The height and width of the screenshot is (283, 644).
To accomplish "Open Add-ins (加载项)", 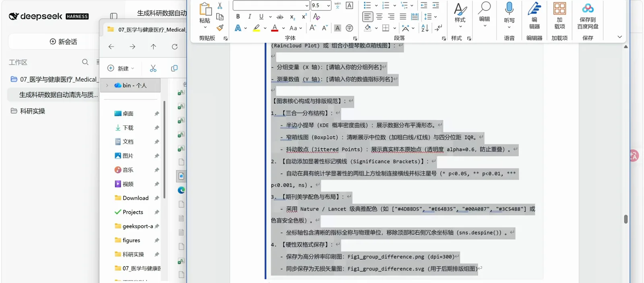I will [x=559, y=16].
